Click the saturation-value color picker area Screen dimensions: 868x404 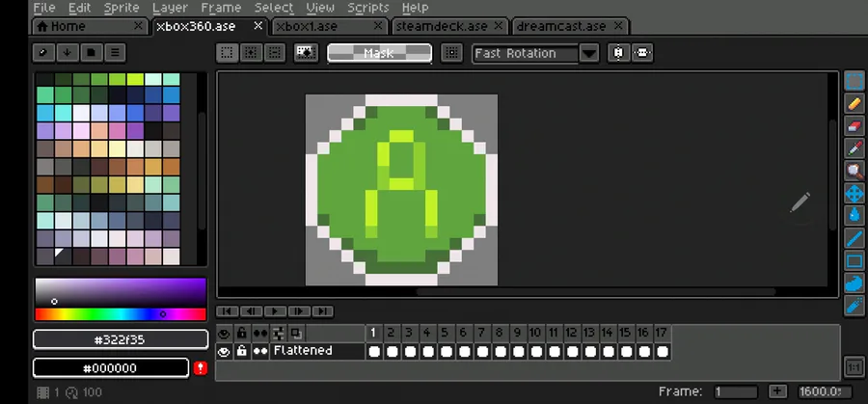pos(121,293)
